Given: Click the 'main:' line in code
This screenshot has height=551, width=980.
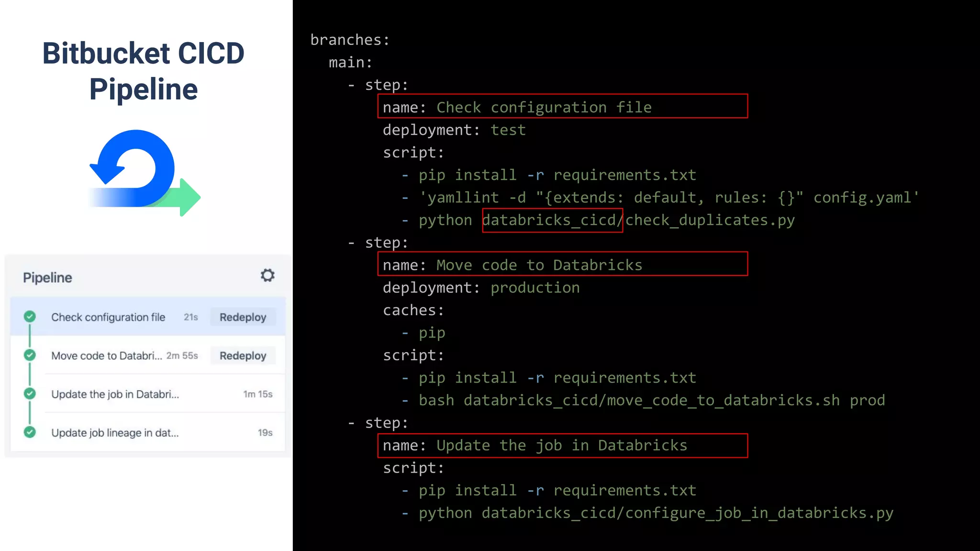Looking at the screenshot, I should pyautogui.click(x=350, y=62).
